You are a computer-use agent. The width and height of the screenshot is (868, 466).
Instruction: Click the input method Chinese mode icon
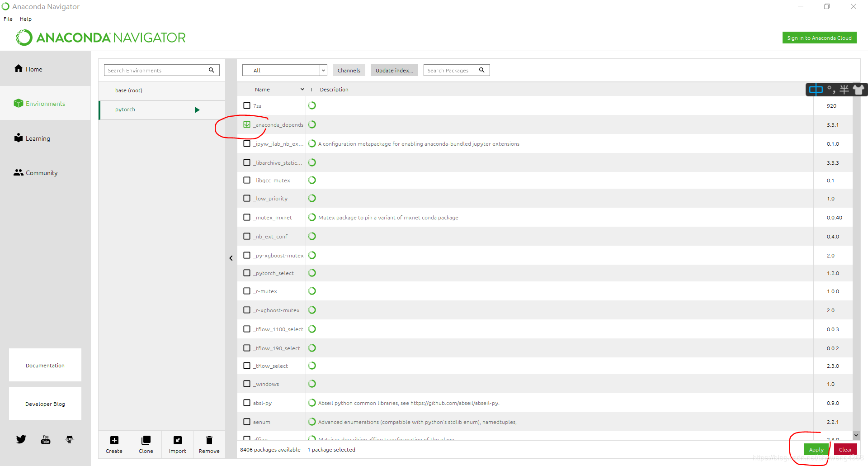pos(816,90)
